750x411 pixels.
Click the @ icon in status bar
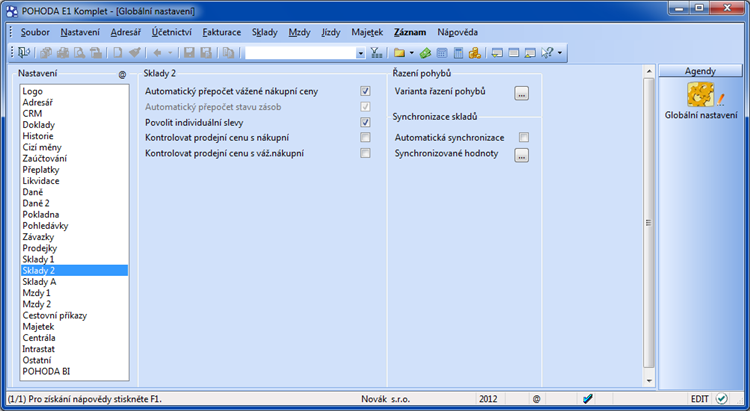pyautogui.click(x=537, y=399)
